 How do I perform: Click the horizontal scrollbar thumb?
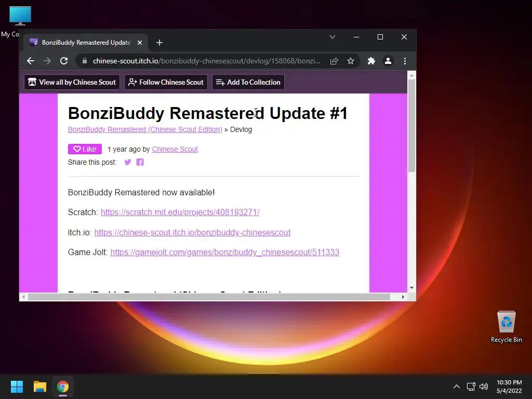(209, 297)
